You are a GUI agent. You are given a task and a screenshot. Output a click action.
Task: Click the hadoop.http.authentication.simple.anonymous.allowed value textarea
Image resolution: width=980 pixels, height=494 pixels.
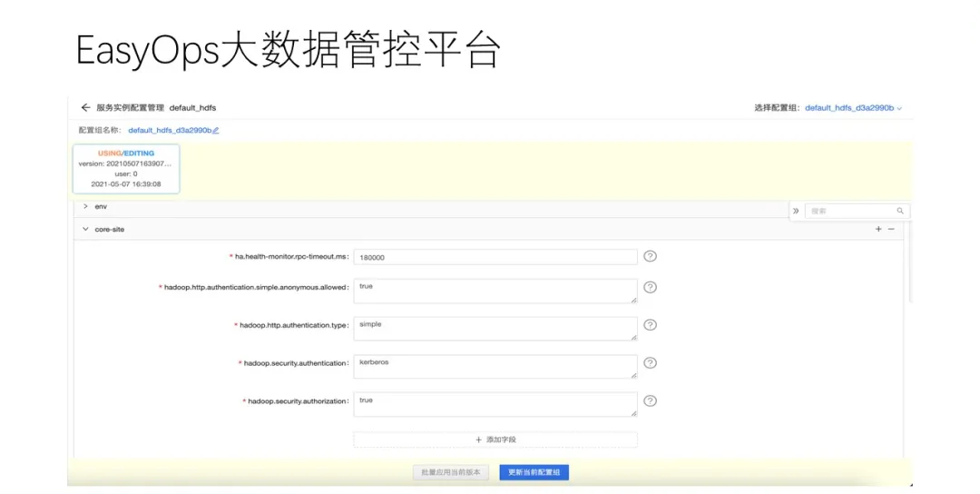point(495,291)
